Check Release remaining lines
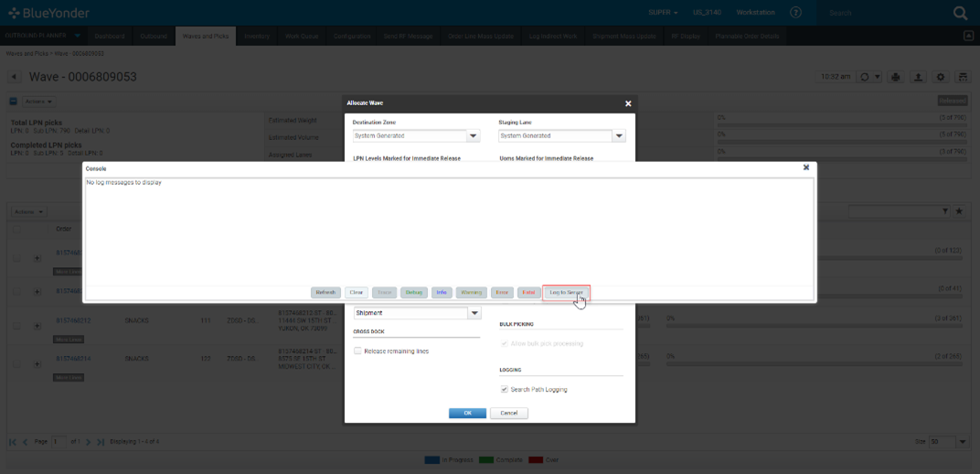Screen dimensions: 980x474 [x=358, y=350]
